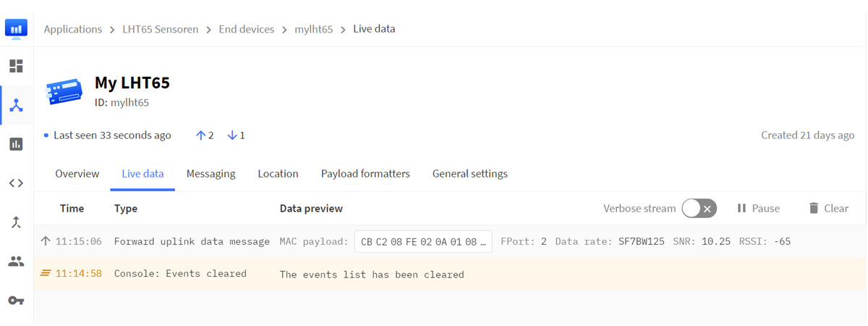Open the General settings tab
Viewport: 868px width, 326px height.
point(470,174)
